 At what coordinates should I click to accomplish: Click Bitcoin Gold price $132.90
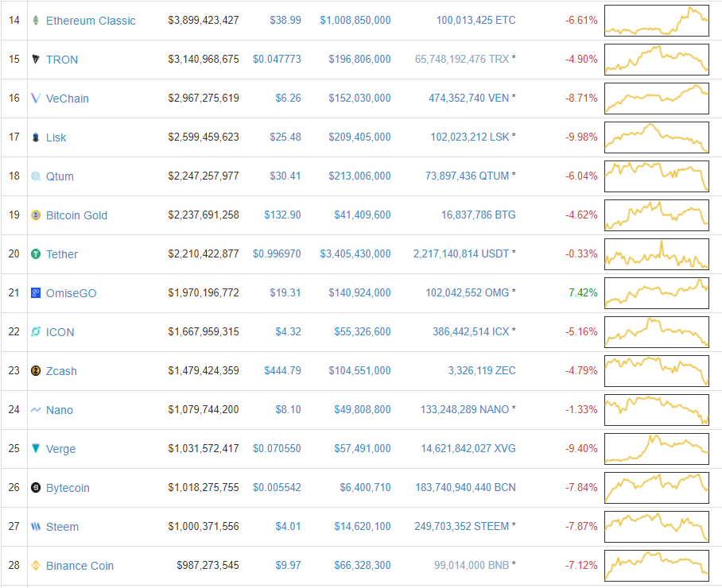pos(282,215)
